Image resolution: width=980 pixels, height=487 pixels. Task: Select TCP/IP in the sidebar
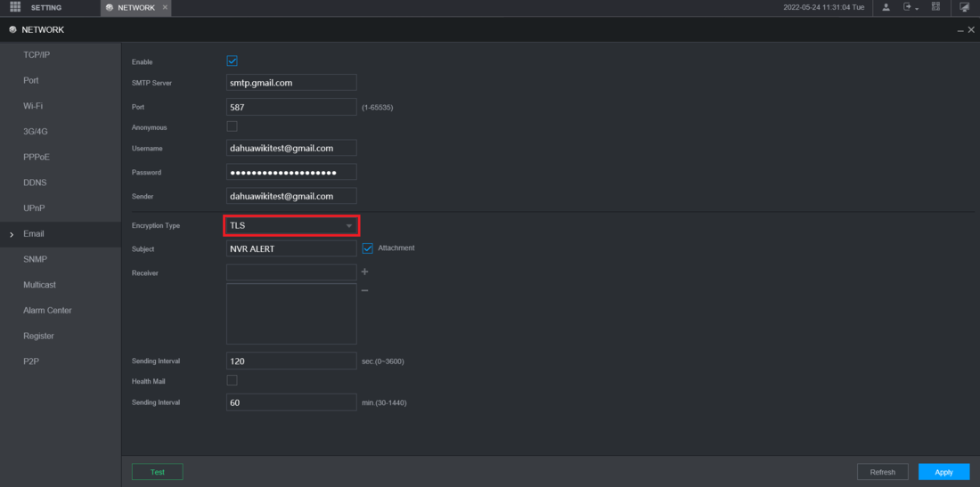click(x=37, y=54)
